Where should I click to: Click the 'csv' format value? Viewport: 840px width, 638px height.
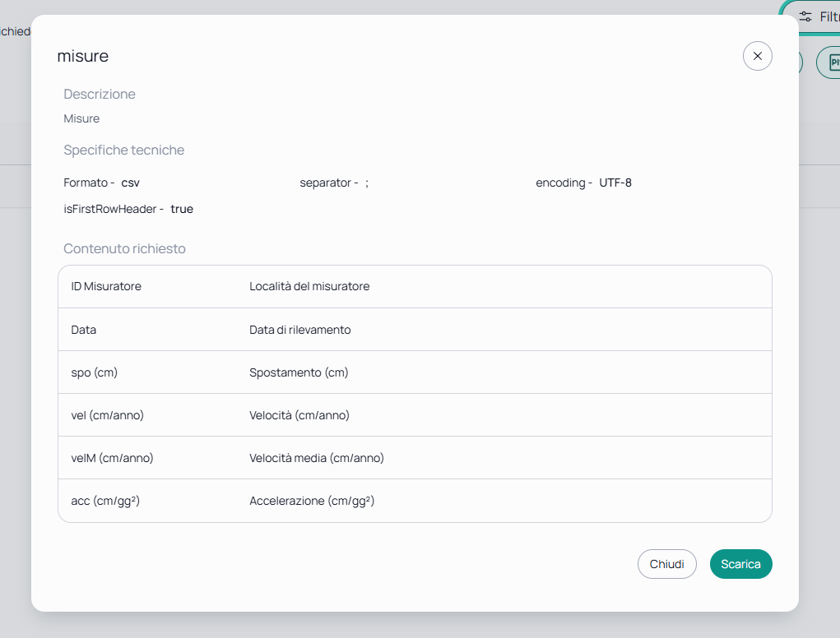130,183
